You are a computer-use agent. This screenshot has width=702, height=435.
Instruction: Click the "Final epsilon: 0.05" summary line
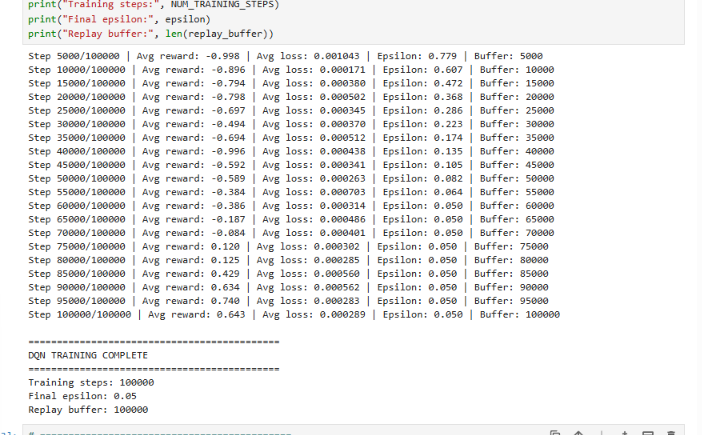click(82, 396)
